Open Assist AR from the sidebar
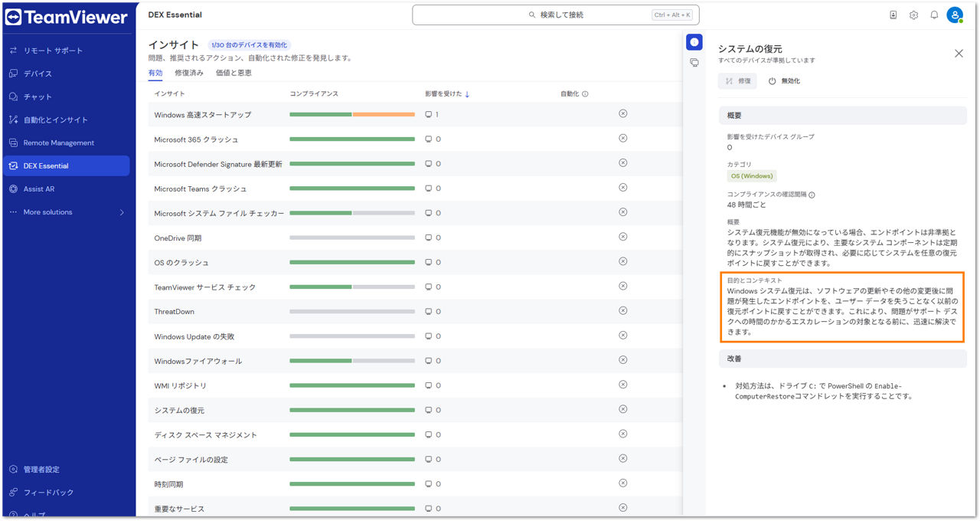The image size is (980, 521). [38, 189]
